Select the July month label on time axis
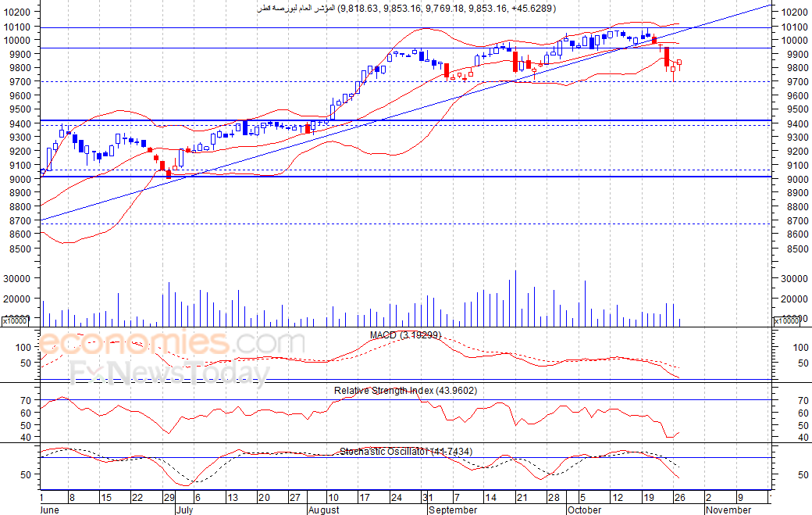Screen dimensions: 812x515 coord(184,510)
